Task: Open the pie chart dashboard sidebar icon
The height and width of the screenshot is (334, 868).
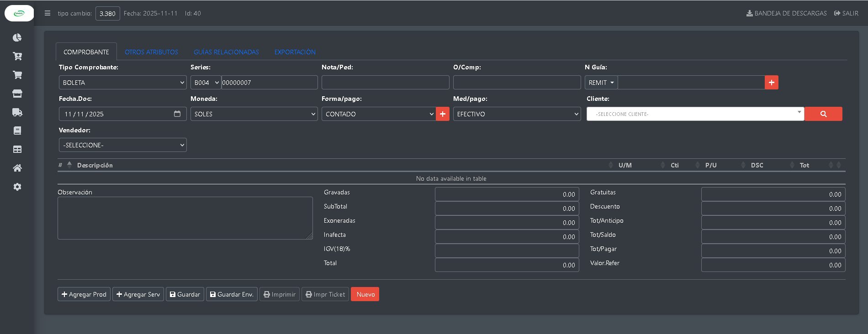Action: pyautogui.click(x=17, y=37)
